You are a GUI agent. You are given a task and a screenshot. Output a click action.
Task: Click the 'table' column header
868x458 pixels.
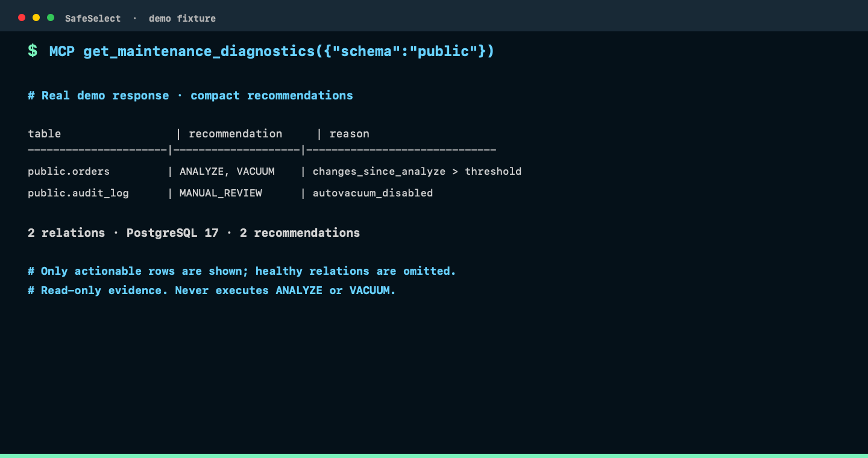(x=45, y=134)
